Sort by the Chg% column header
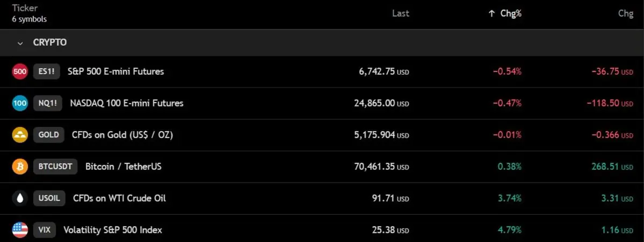Viewport: 644px width, 242px height. [511, 13]
